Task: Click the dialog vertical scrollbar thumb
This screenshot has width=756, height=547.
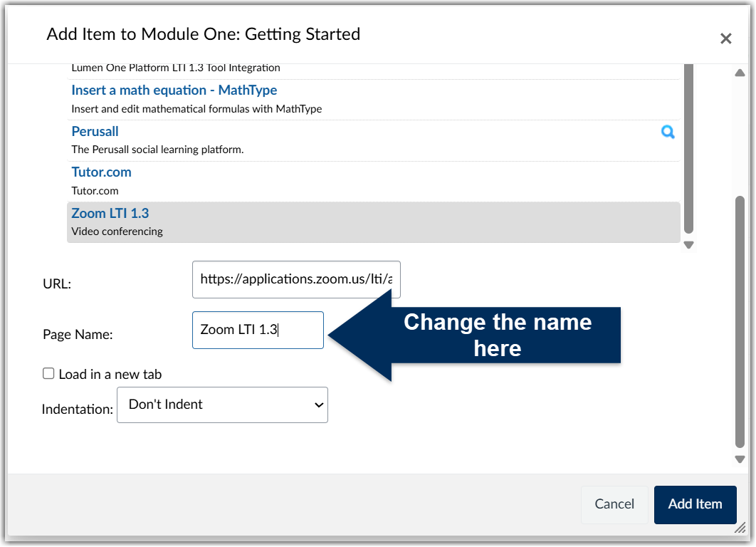Action: click(740, 322)
